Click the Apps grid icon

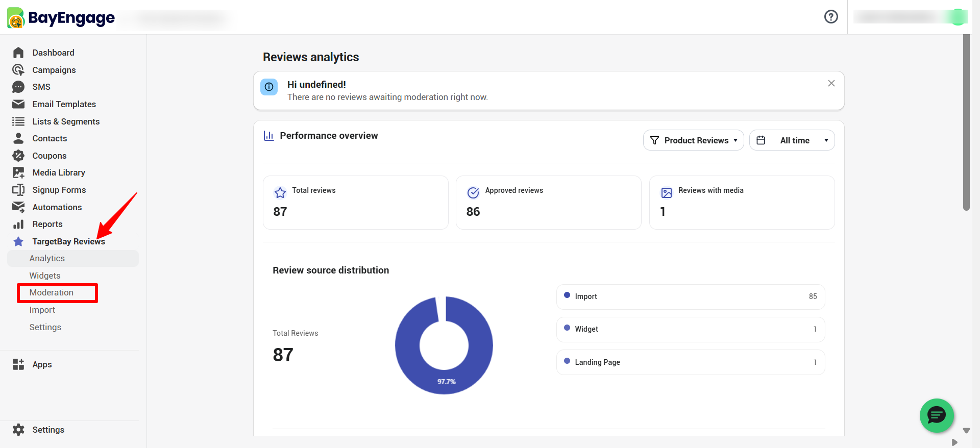point(18,364)
